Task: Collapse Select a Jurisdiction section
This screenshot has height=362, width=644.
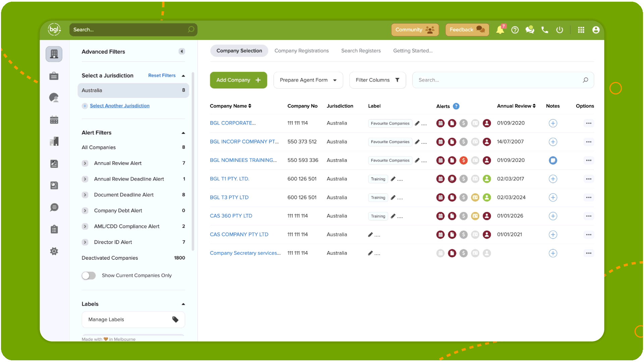Action: [x=183, y=76]
